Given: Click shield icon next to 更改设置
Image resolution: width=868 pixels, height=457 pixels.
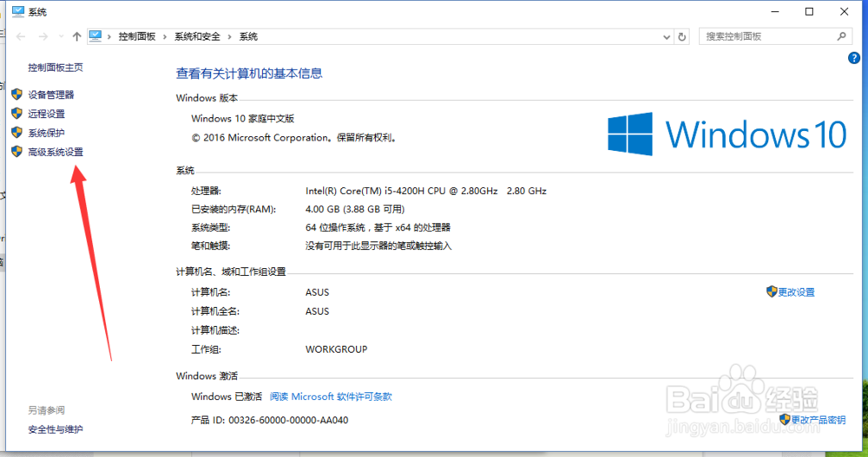Looking at the screenshot, I should click(x=772, y=291).
